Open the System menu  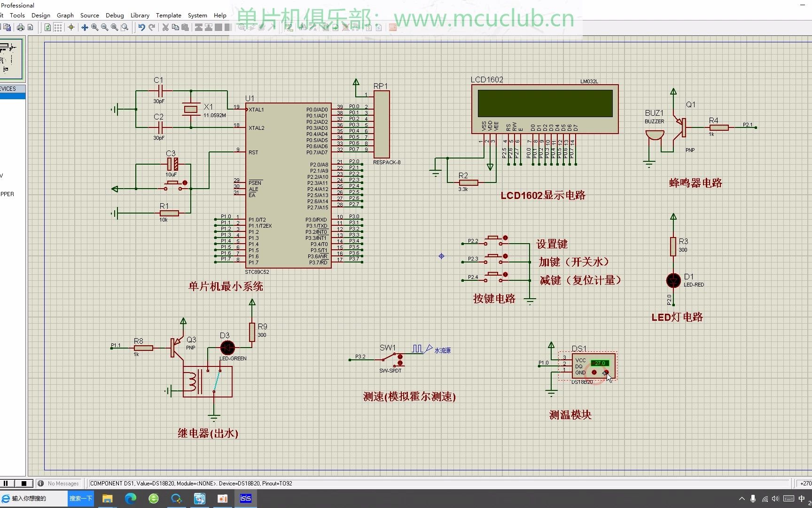pyautogui.click(x=197, y=15)
